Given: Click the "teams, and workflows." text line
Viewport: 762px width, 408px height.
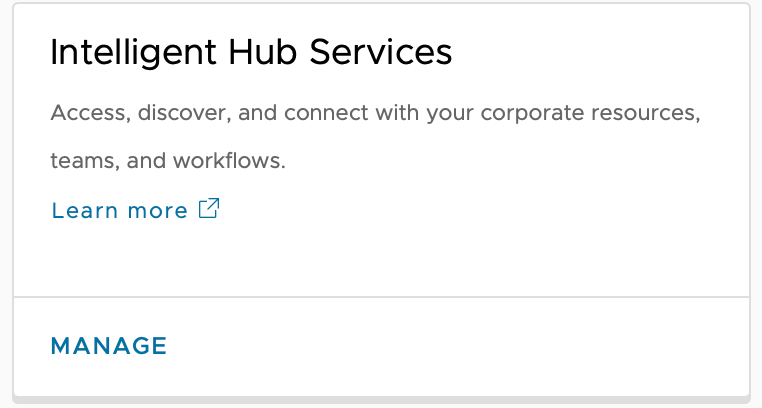Looking at the screenshot, I should click(168, 160).
